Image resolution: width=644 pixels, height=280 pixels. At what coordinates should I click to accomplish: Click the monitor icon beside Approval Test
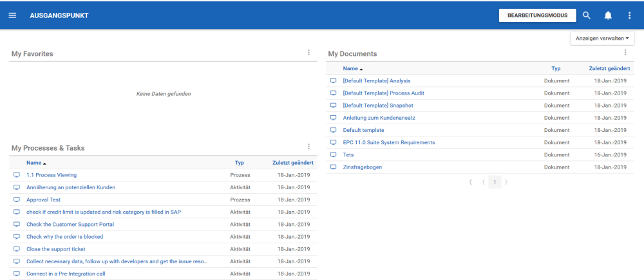[17, 200]
